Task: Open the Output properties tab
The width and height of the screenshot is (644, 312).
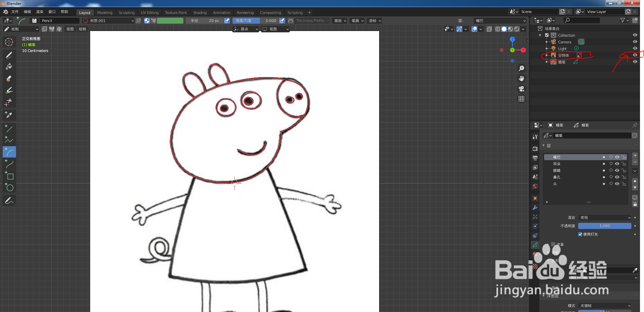Action: [x=535, y=158]
